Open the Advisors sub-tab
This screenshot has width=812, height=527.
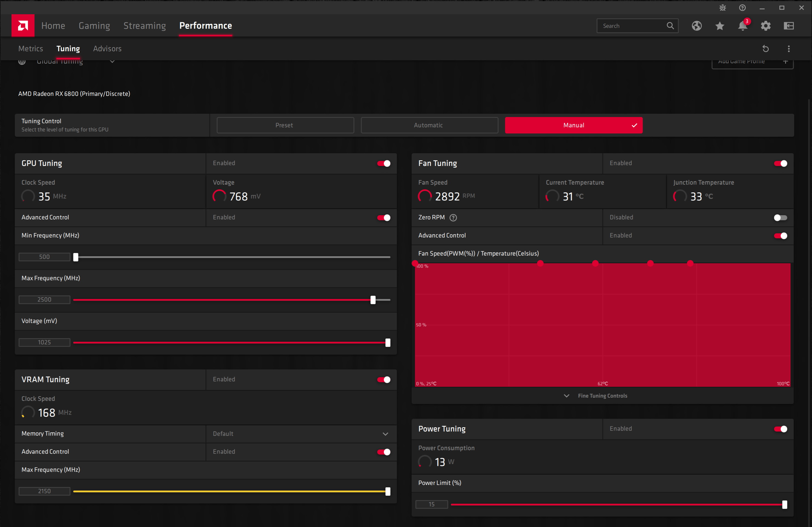click(107, 49)
